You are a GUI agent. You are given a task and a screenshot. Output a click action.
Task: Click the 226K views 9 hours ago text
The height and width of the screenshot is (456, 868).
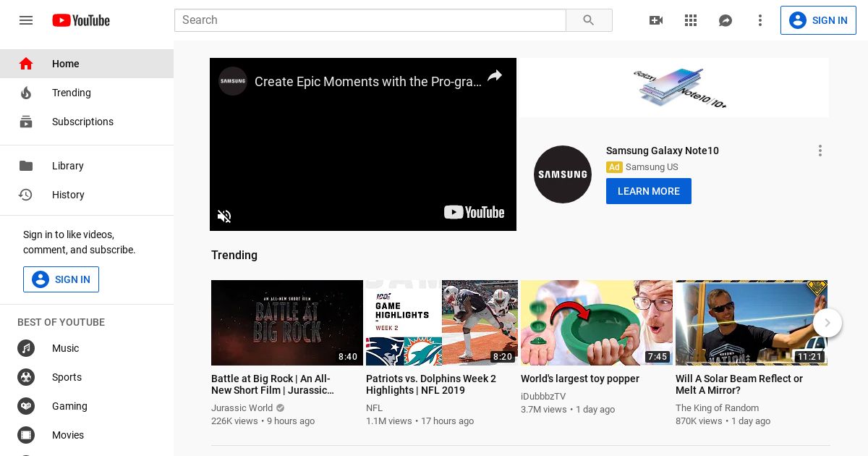(263, 421)
